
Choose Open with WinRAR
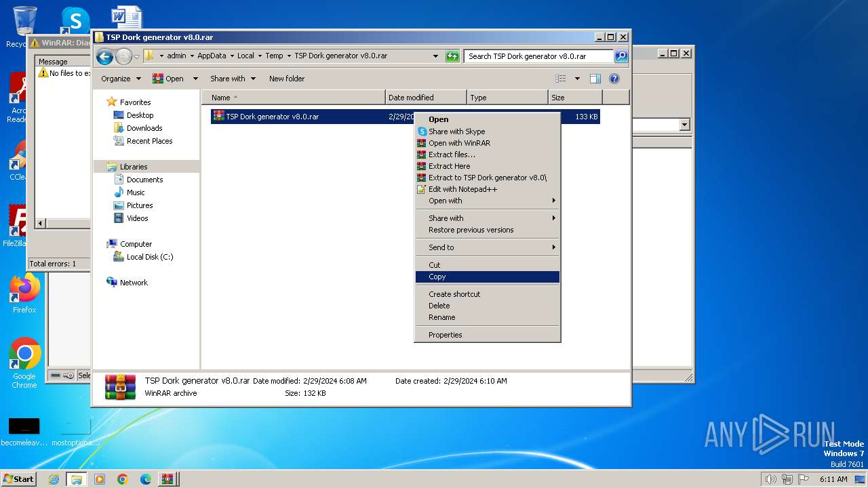(x=488, y=143)
